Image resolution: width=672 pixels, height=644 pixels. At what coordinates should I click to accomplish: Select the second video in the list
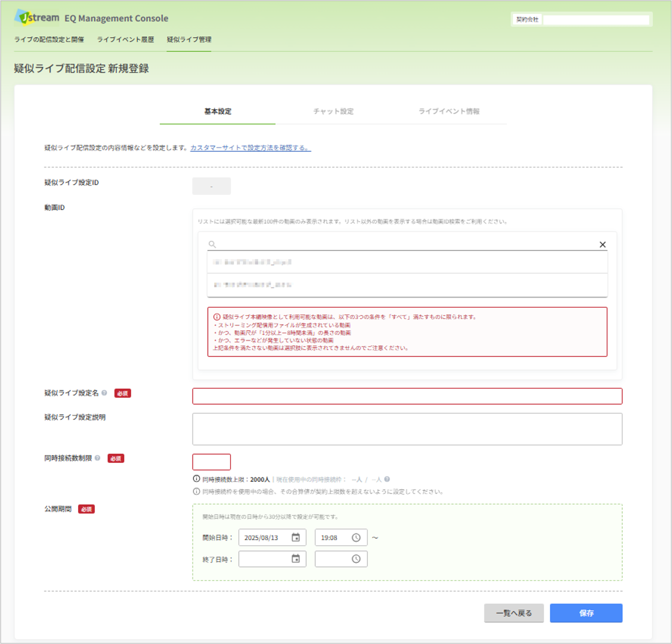407,285
